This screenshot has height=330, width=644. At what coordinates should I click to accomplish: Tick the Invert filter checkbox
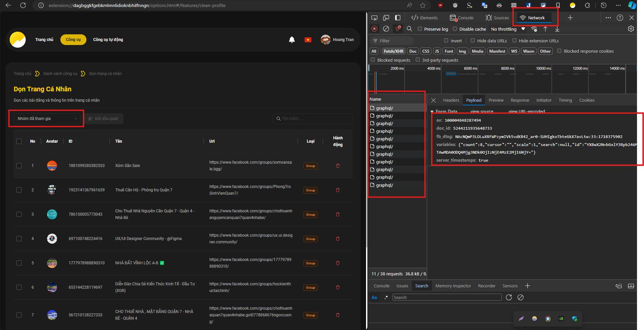point(446,41)
